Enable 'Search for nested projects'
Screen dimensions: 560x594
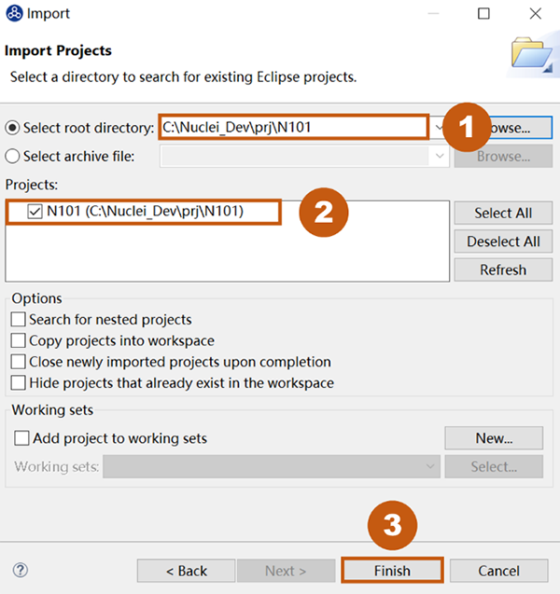pos(18,319)
